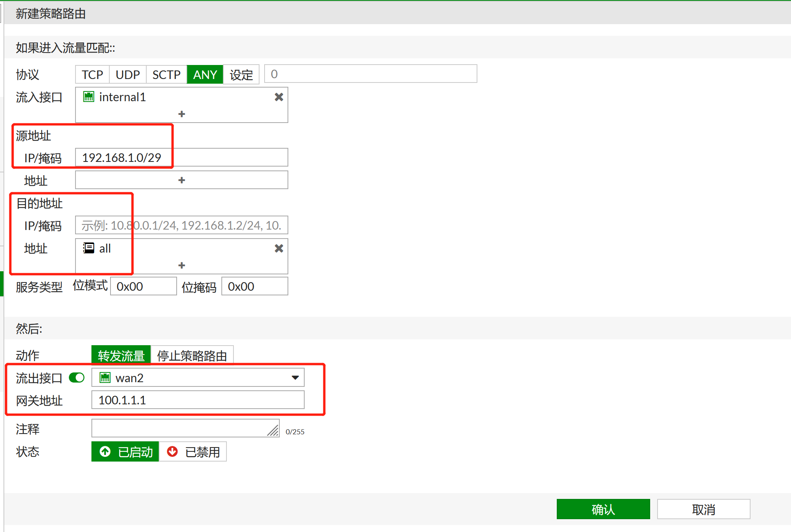Click the 取消 cancel button
Image resolution: width=791 pixels, height=532 pixels.
[703, 509]
